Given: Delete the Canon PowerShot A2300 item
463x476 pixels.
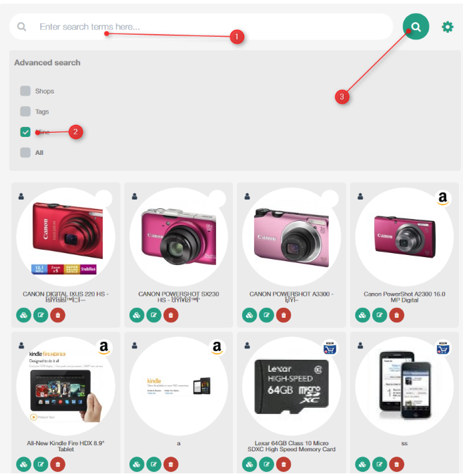Looking at the screenshot, I should (396, 315).
